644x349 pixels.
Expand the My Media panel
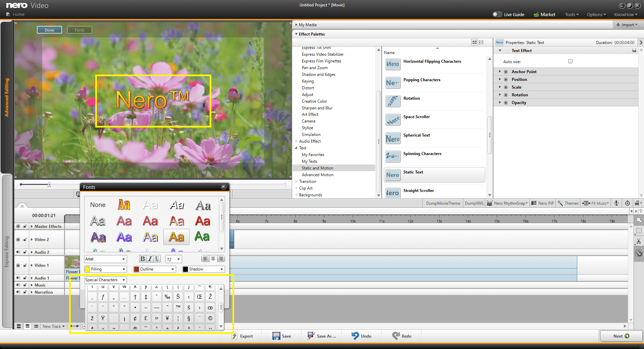pos(296,25)
